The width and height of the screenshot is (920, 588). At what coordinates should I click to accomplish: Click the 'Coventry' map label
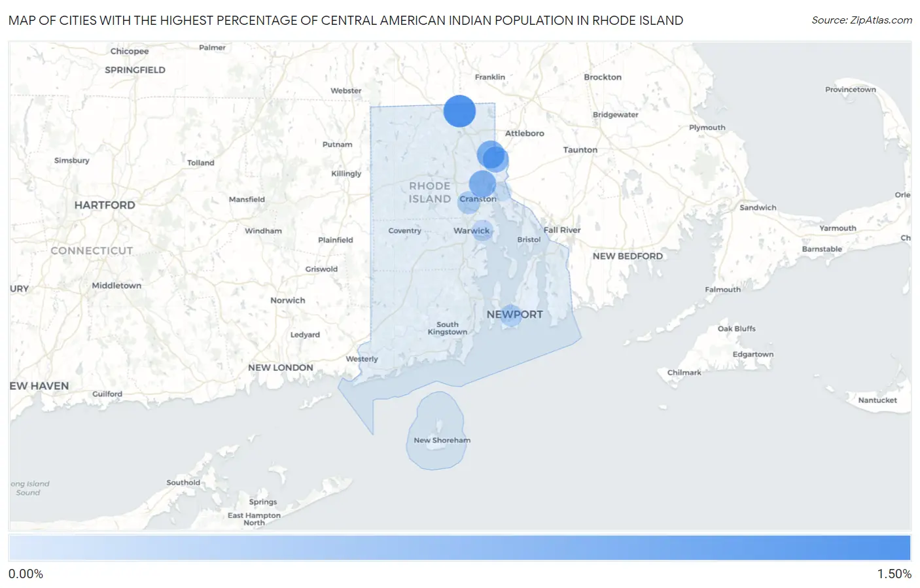404,231
